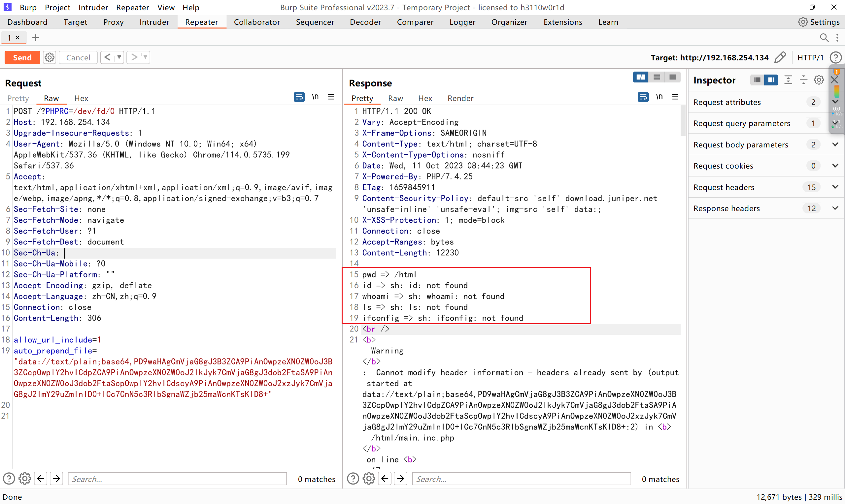Open the Response viewer hamburger menu
Screen dimensions: 845x504
coord(675,97)
